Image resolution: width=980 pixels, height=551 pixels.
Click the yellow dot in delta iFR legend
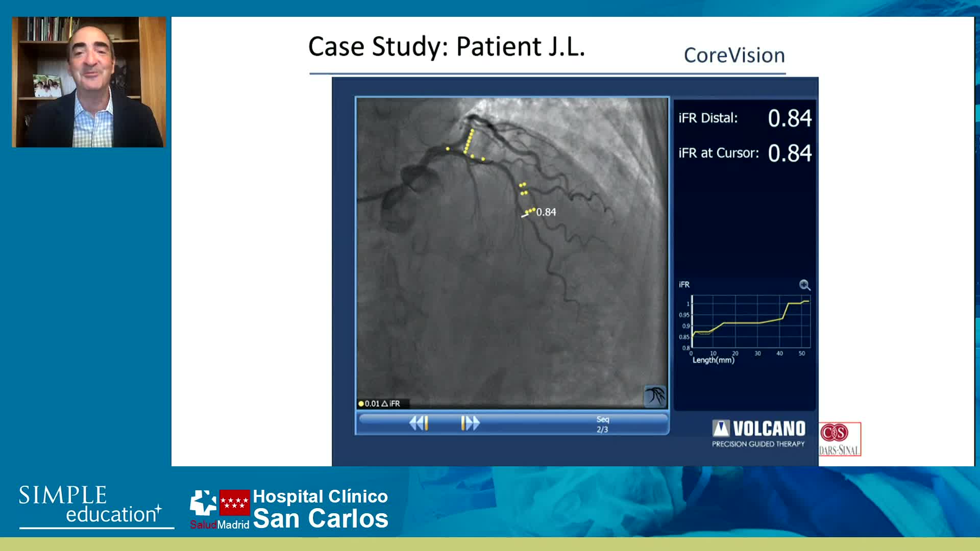(x=361, y=404)
